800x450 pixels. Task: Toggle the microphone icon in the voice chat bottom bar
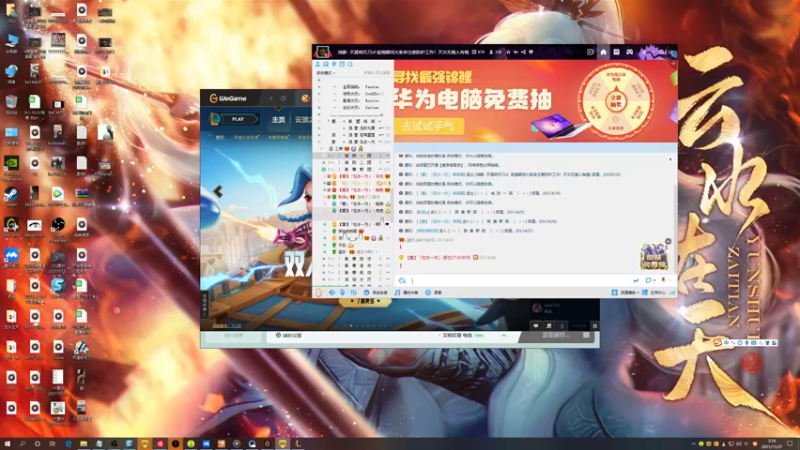coord(343,292)
